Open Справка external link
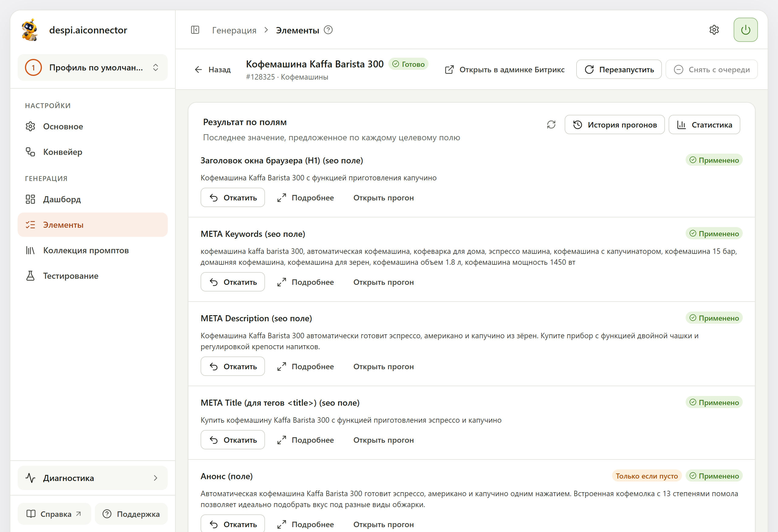The width and height of the screenshot is (778, 532). pos(54,514)
